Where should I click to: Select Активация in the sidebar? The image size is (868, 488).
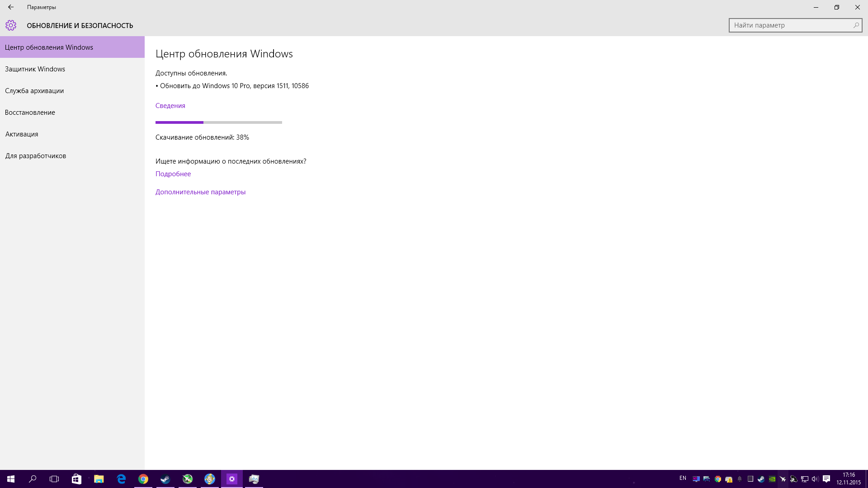[x=22, y=134]
